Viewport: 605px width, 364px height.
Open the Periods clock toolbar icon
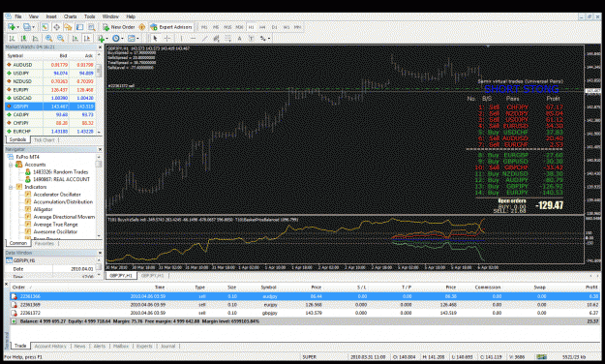116,38
